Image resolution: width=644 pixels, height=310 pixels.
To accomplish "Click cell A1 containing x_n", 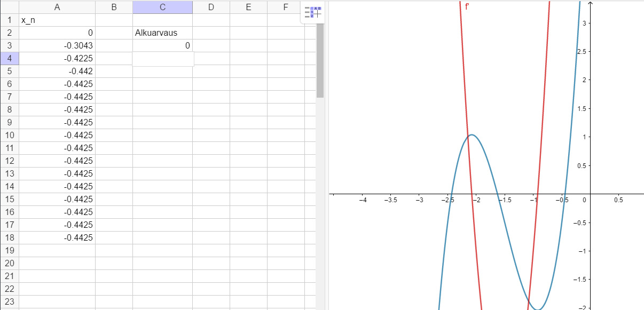I will (57, 20).
